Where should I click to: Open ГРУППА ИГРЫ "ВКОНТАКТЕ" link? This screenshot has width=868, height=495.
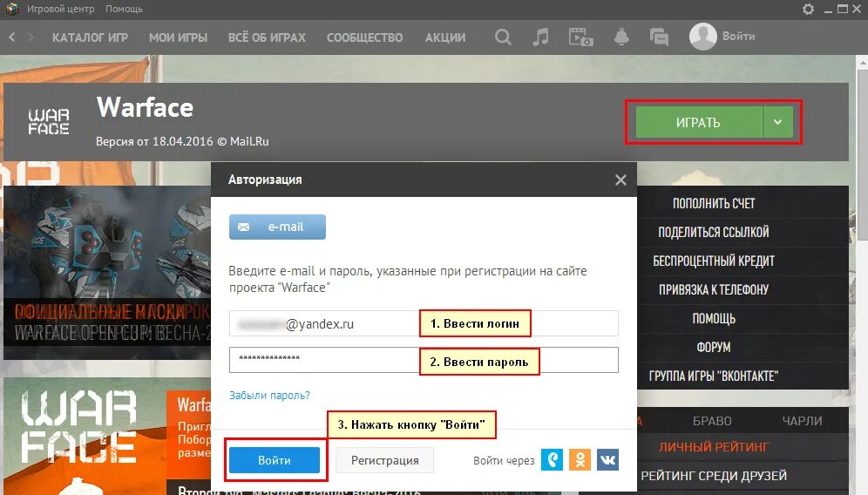(x=714, y=376)
